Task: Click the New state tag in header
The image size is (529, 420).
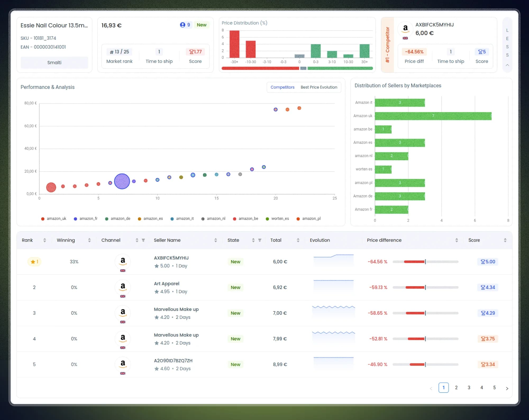Action: (x=202, y=25)
